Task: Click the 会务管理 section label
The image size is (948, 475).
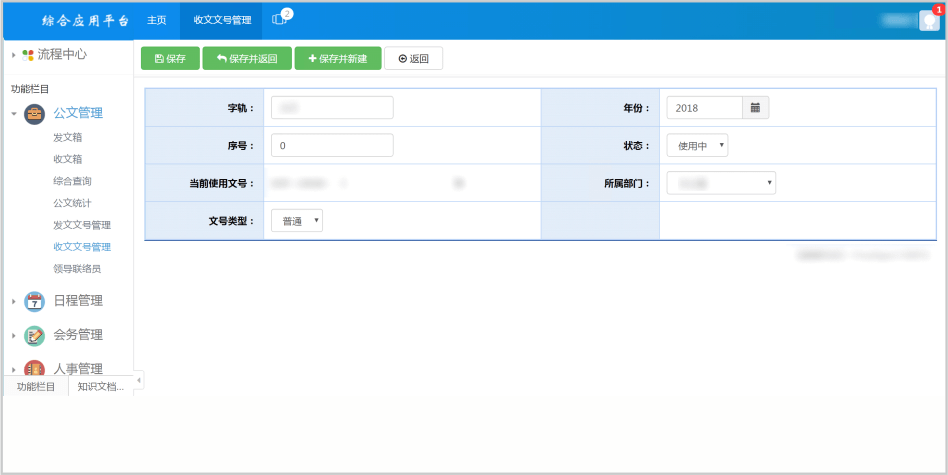Action: click(x=78, y=335)
